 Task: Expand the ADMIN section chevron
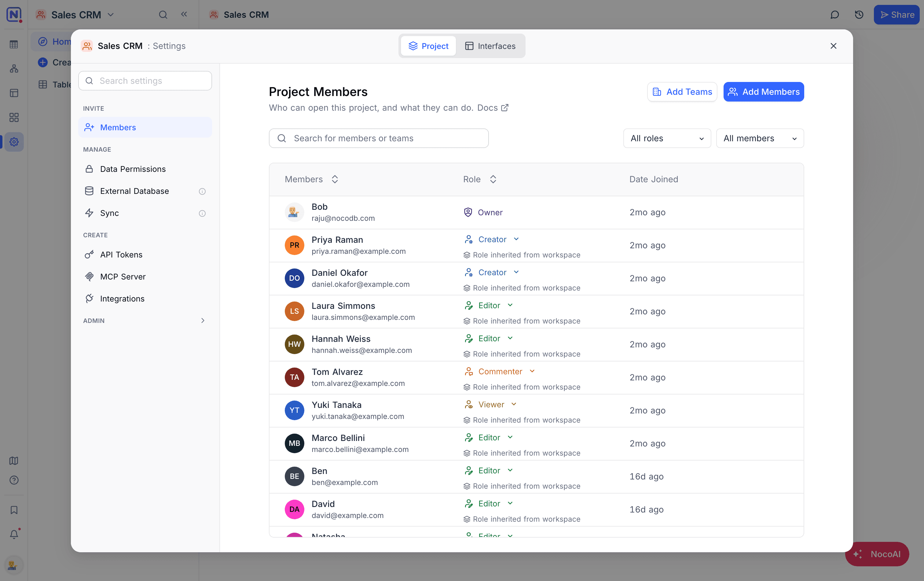click(x=203, y=321)
